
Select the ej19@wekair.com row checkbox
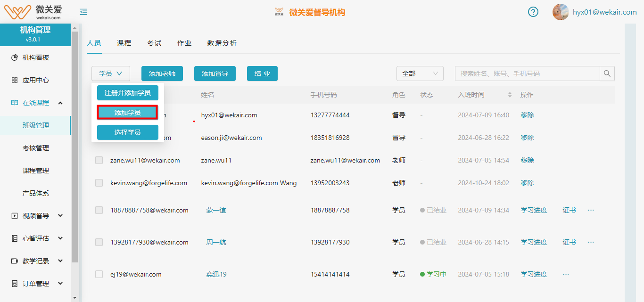point(99,274)
